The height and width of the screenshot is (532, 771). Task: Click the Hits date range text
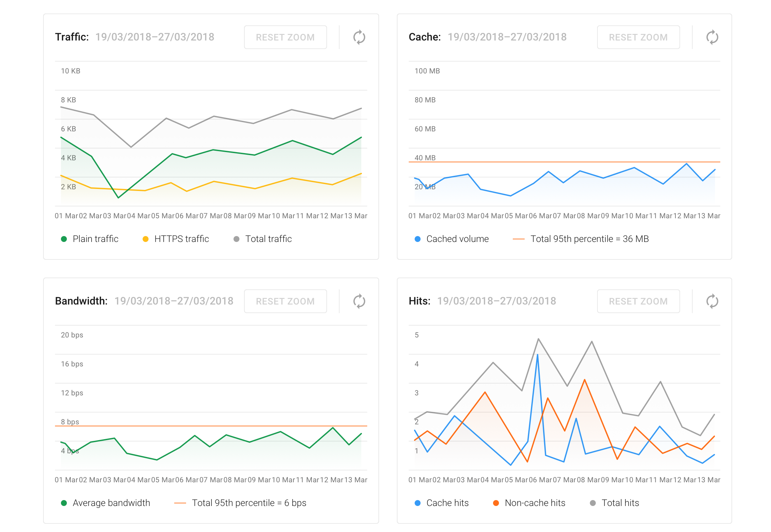coord(497,301)
